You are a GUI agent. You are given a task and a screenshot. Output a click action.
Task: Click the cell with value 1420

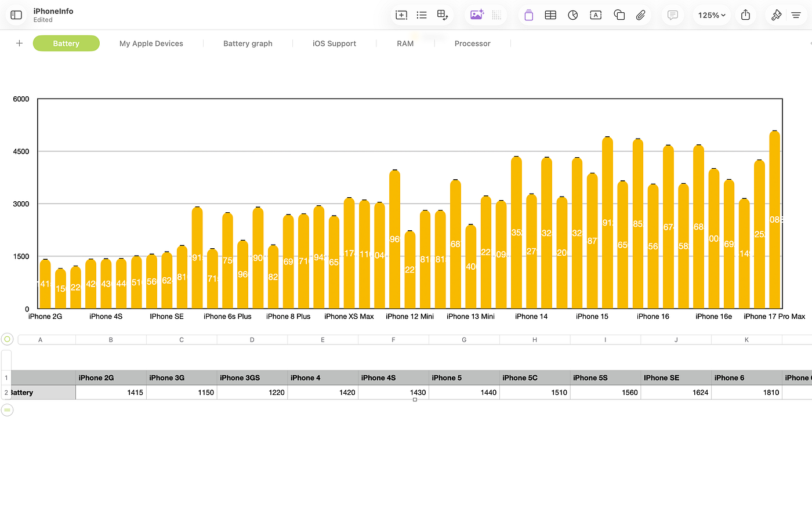(323, 393)
